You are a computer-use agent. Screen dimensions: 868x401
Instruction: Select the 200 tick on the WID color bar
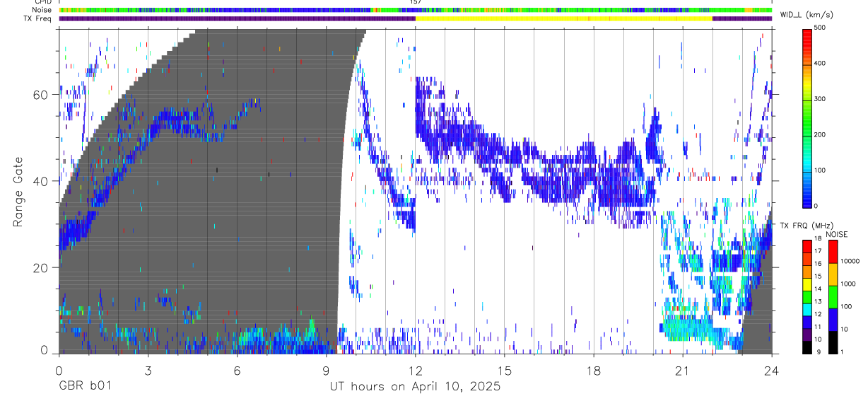tap(821, 134)
